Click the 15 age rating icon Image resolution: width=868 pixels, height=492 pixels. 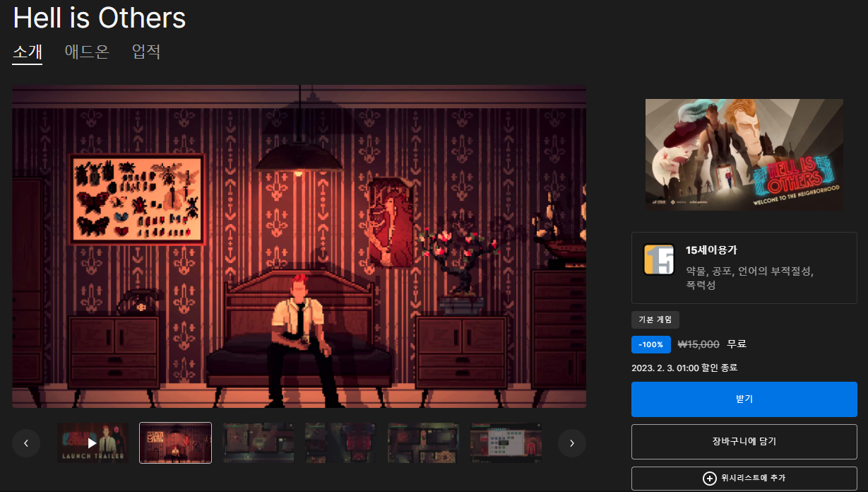pos(658,259)
